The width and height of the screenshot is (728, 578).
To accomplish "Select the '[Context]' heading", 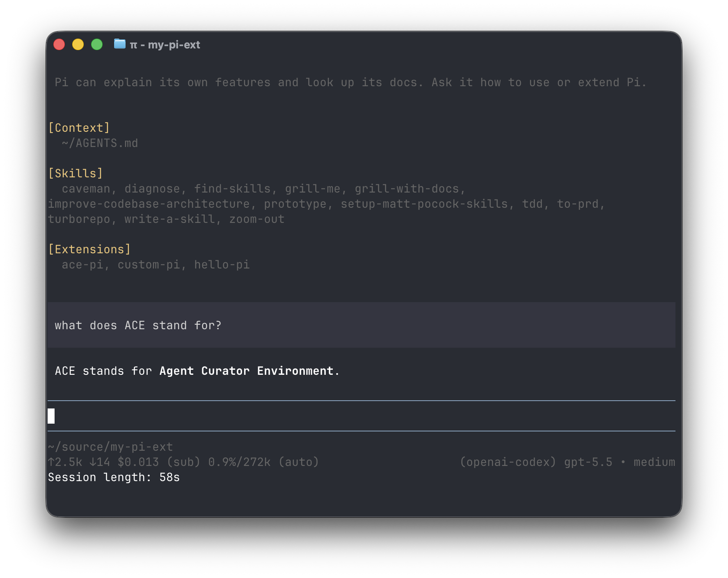I will (x=79, y=128).
